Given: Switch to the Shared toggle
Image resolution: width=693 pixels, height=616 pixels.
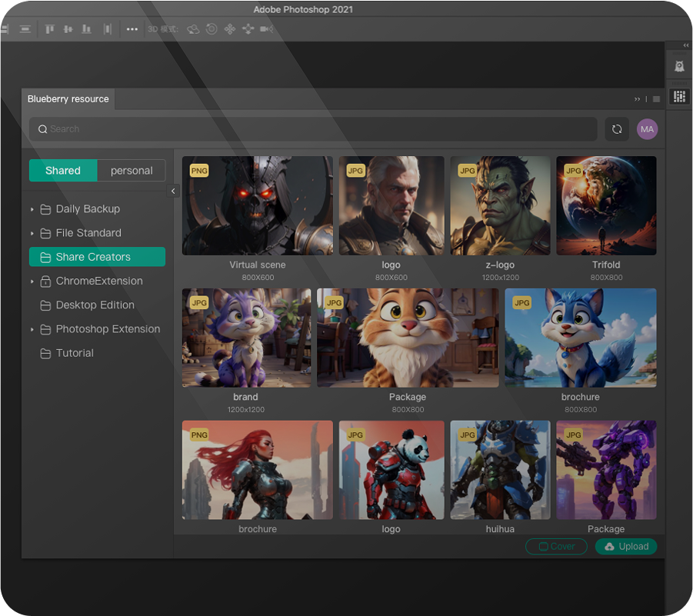Looking at the screenshot, I should point(63,171).
